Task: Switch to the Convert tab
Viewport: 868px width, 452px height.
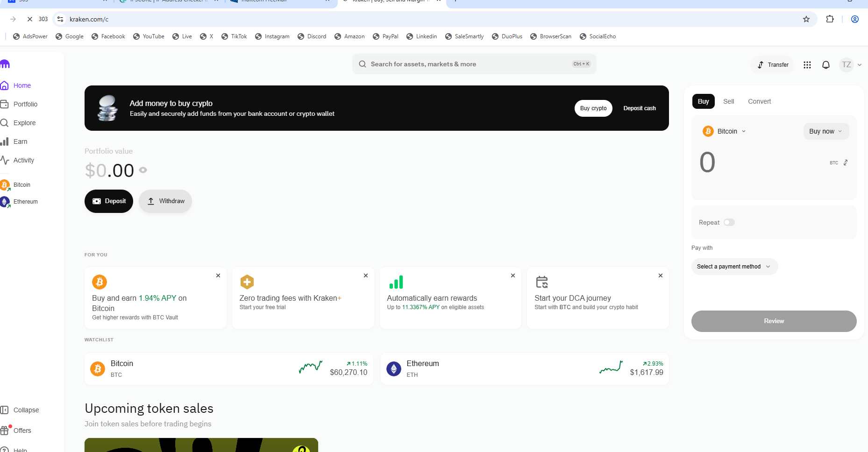Action: (x=760, y=101)
